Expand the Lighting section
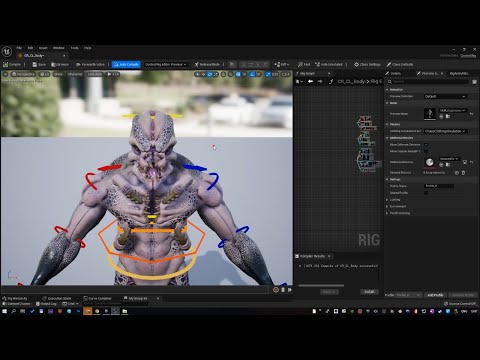 [387, 200]
